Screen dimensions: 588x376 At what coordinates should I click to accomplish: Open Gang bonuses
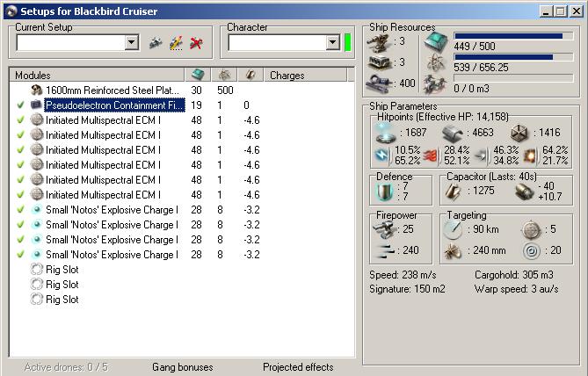[x=183, y=367]
